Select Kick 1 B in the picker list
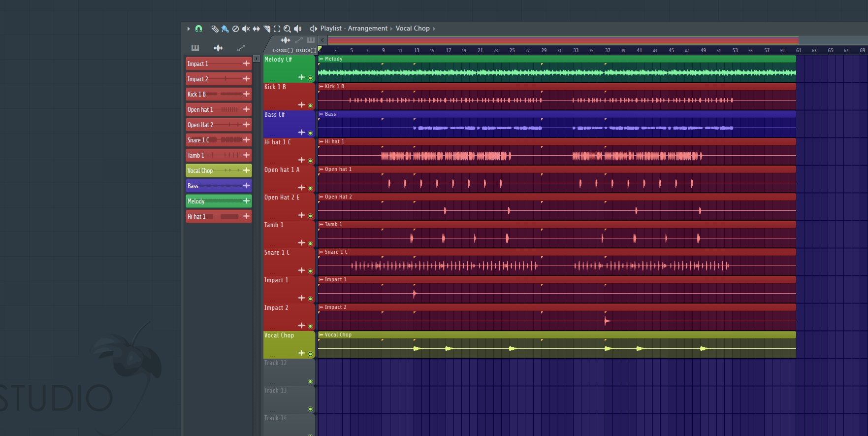The image size is (868, 436). [x=219, y=94]
